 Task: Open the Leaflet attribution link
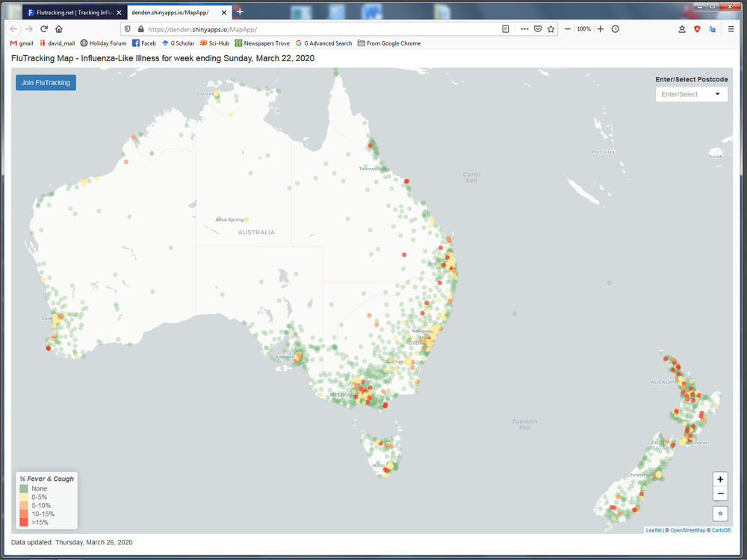point(653,530)
